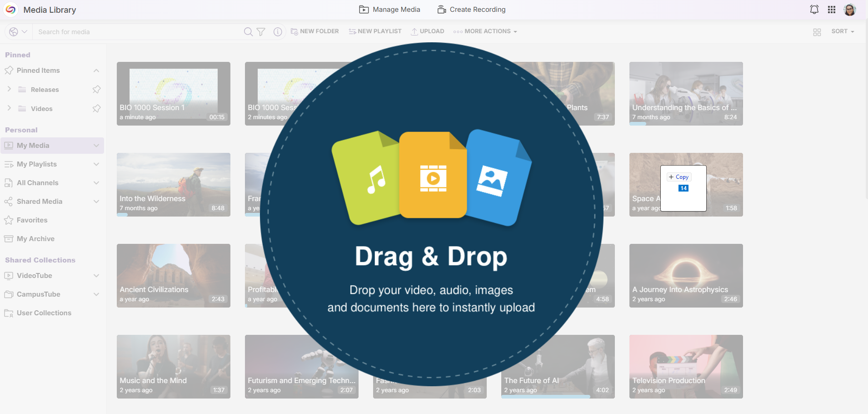Open the apps grid menu
The height and width of the screenshot is (414, 868).
click(x=832, y=10)
